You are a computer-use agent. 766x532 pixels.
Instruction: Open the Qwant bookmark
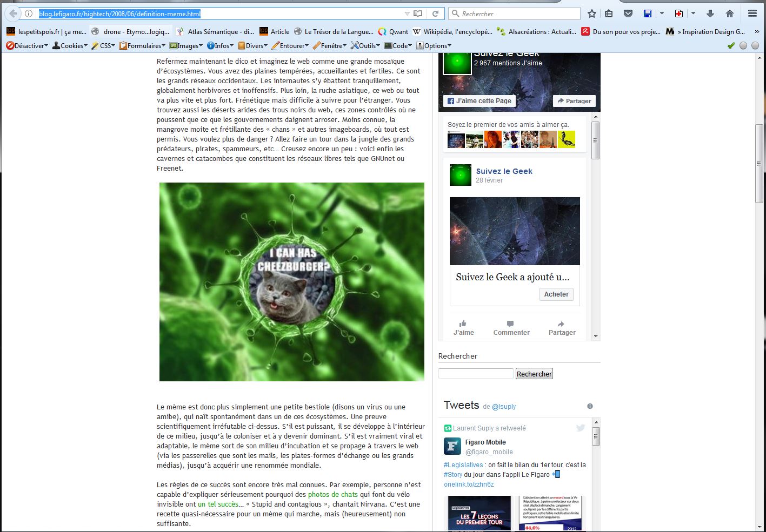[x=393, y=32]
